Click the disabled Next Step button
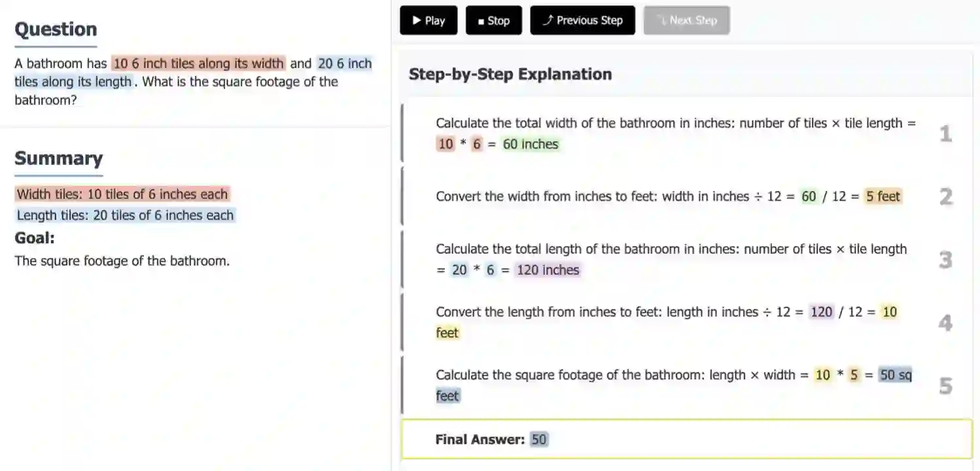 686,20
